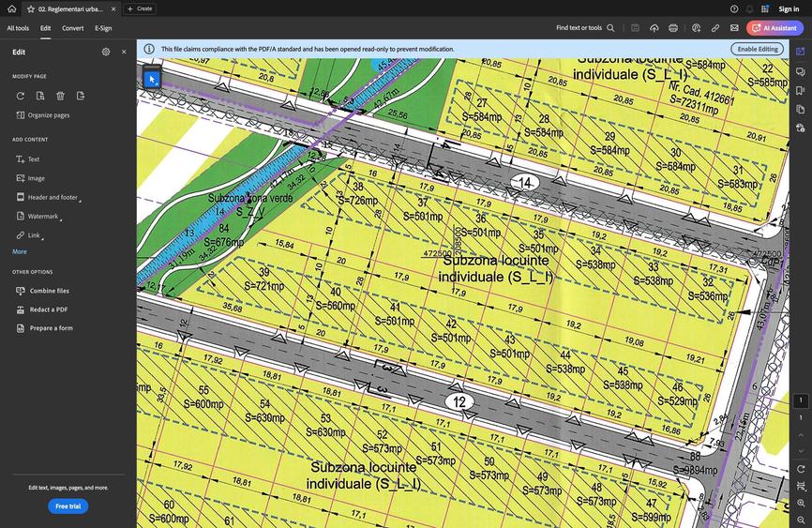Viewport: 812px width, 528px height.
Task: Open the AI Assistant
Action: tap(774, 28)
